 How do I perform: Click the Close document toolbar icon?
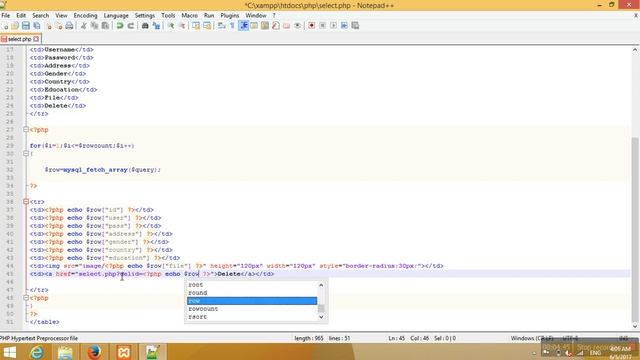48,26
